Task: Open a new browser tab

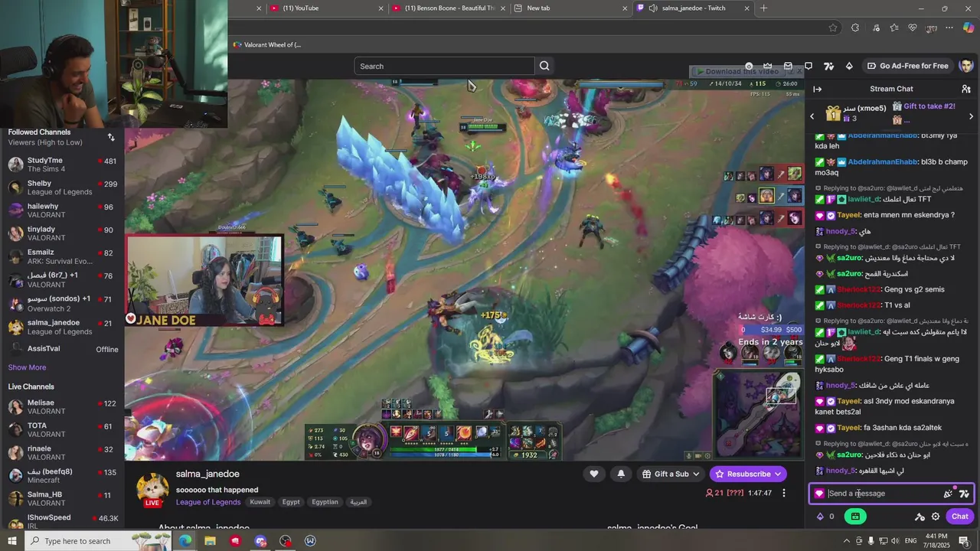Action: (x=763, y=8)
